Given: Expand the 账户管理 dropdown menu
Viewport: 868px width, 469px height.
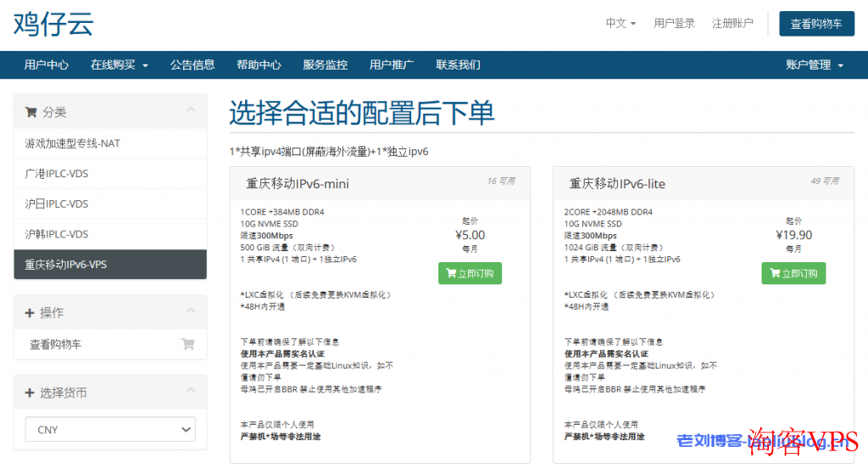Looking at the screenshot, I should click(815, 64).
